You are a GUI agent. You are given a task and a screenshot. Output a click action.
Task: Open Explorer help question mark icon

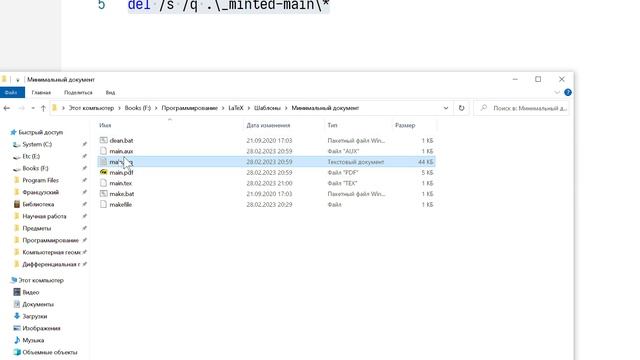pos(568,93)
